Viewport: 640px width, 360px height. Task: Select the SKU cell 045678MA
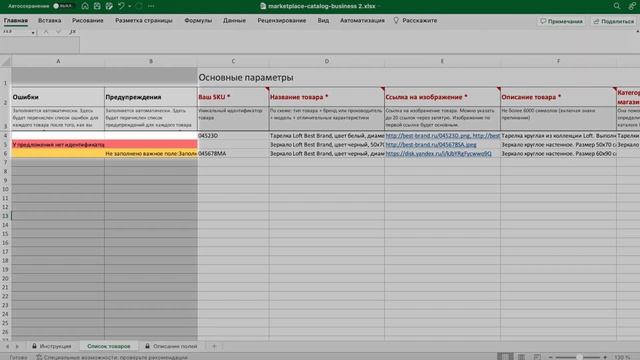click(233, 153)
